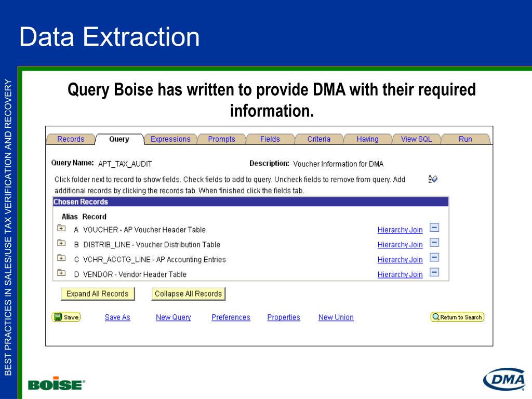The height and width of the screenshot is (399, 532).
Task: Go to the Fields tab
Action: [x=270, y=139]
